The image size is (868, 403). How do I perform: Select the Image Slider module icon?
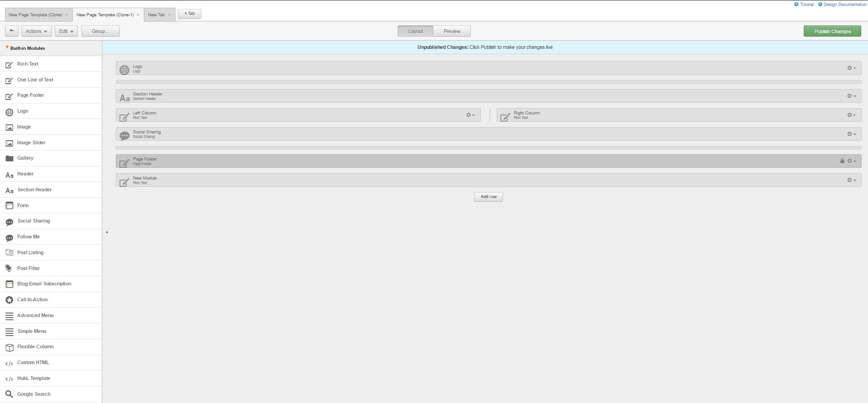tap(9, 143)
